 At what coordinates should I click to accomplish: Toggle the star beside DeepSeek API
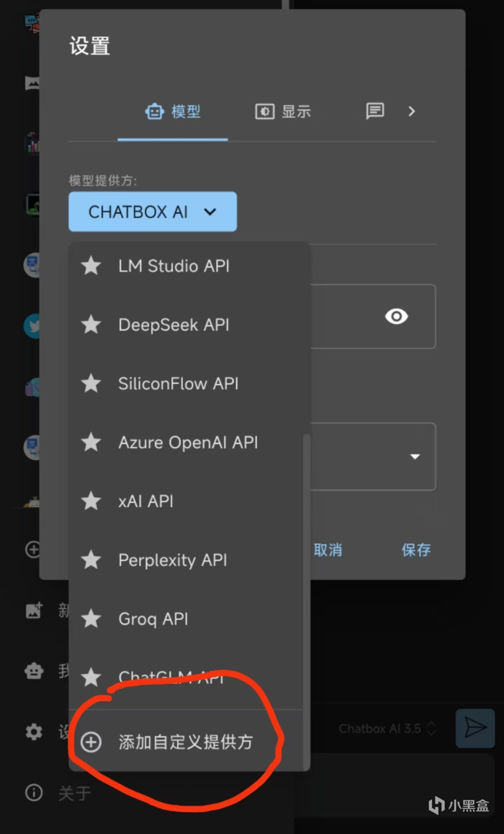[91, 325]
